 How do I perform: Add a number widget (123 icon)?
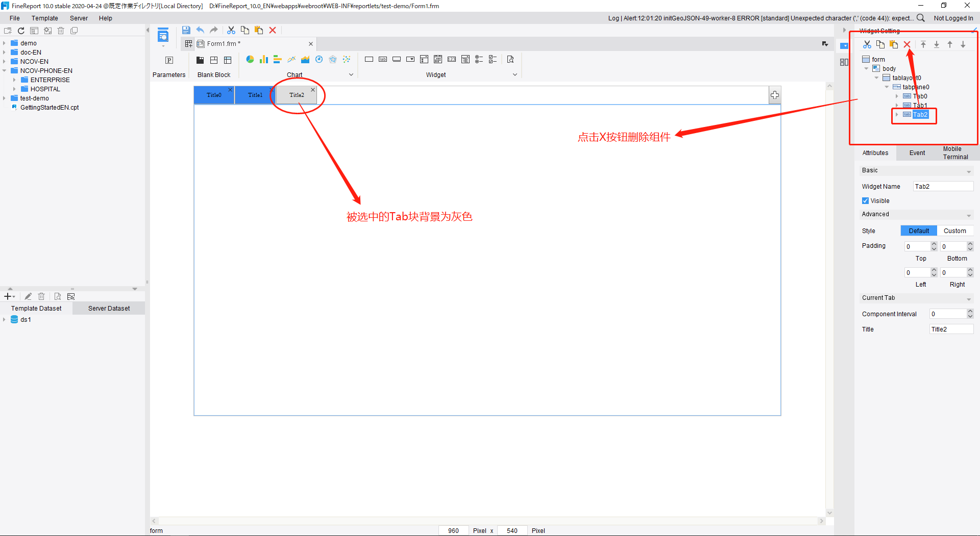452,59
